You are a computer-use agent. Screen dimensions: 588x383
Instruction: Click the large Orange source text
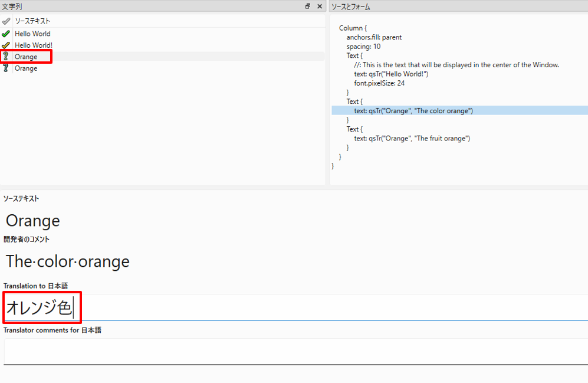[33, 221]
